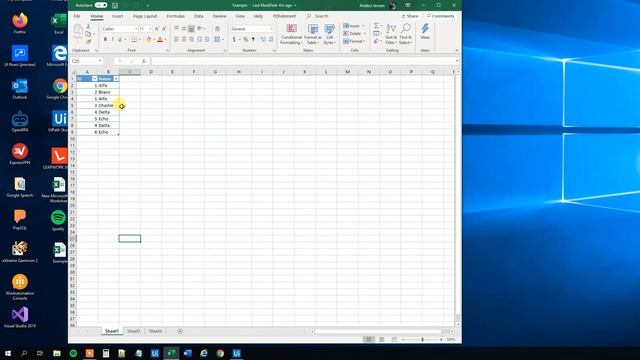640x360 pixels.
Task: Switch to Page Layout view in status bar
Action: [382, 339]
